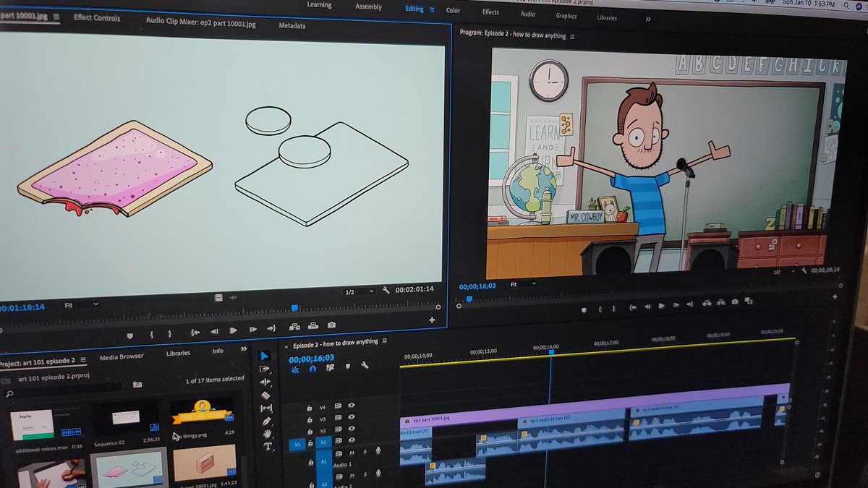Click Lift button in Program monitor
868x488 pixels.
coord(705,304)
